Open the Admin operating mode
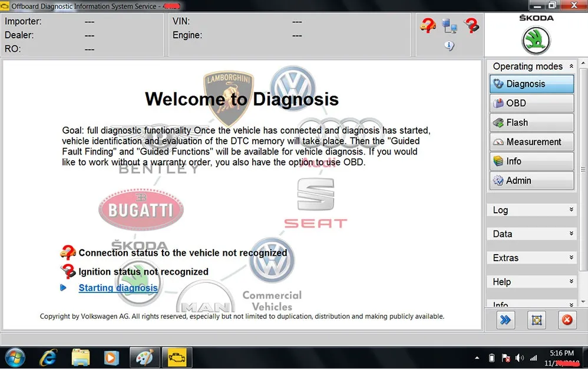The height and width of the screenshot is (369, 588). (x=531, y=180)
